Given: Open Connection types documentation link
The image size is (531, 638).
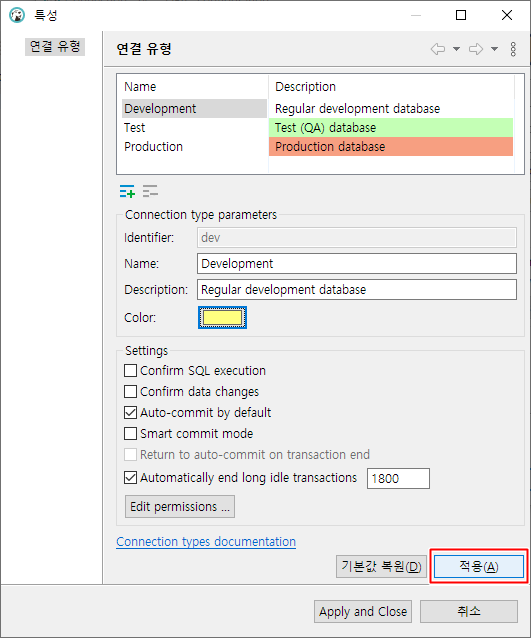Looking at the screenshot, I should click(x=206, y=542).
